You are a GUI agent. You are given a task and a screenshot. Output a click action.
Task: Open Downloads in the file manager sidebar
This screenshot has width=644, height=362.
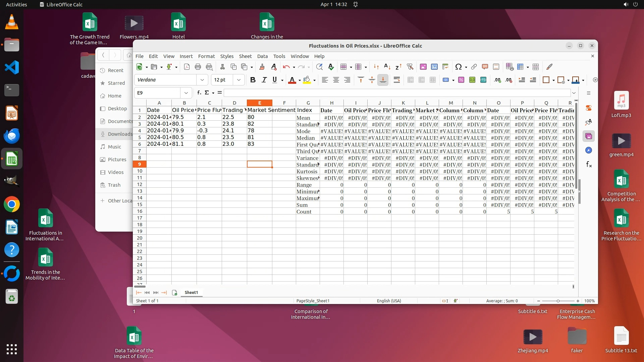click(x=120, y=134)
